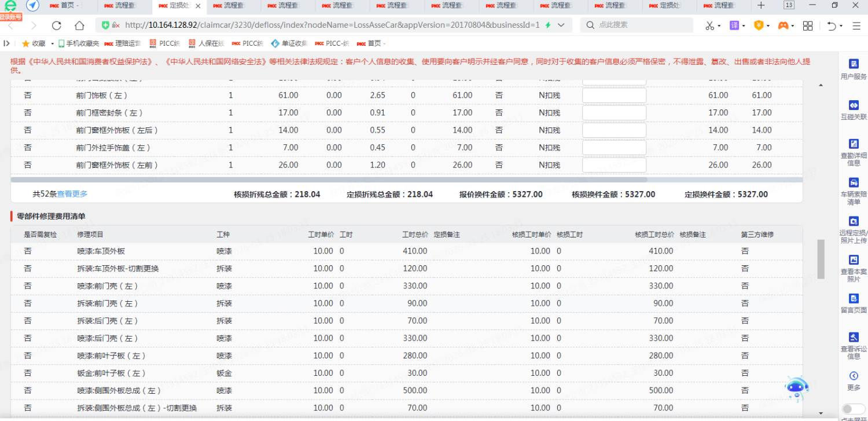Open the 留言页面 sidebar icon

[x=853, y=298]
